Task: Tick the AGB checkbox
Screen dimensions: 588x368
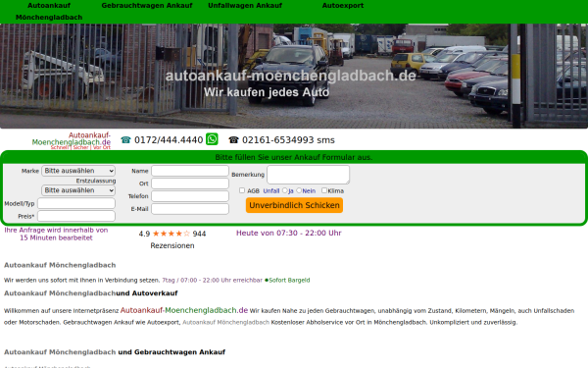Action: (242, 190)
